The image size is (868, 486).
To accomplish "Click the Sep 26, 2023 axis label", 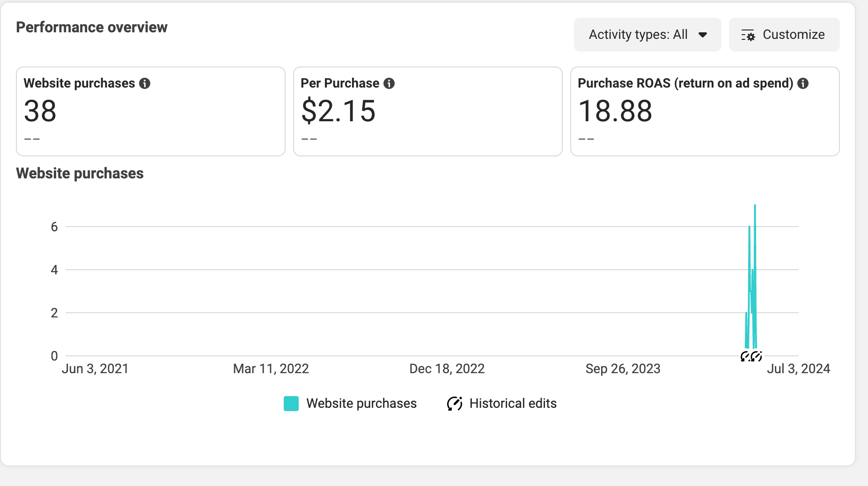I will (x=623, y=369).
